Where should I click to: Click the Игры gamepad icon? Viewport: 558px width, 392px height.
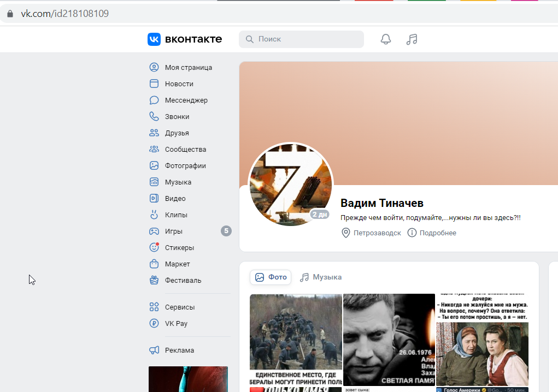[x=154, y=231]
